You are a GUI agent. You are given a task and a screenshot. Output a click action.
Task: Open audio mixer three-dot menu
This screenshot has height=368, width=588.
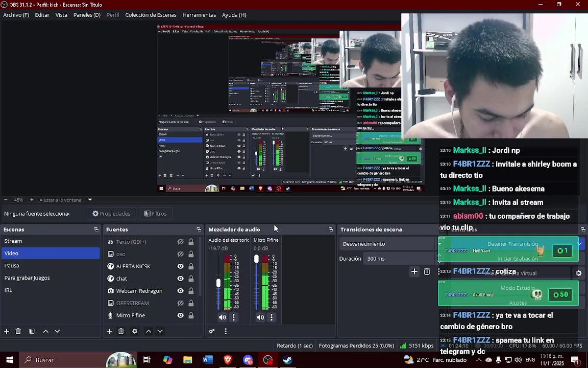tap(226, 331)
